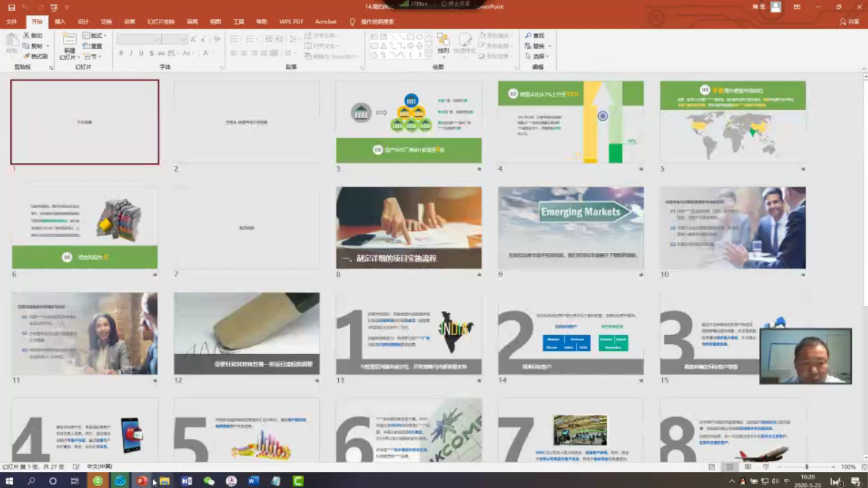Click zoom out minus button
868x488 pixels.
pos(779,467)
